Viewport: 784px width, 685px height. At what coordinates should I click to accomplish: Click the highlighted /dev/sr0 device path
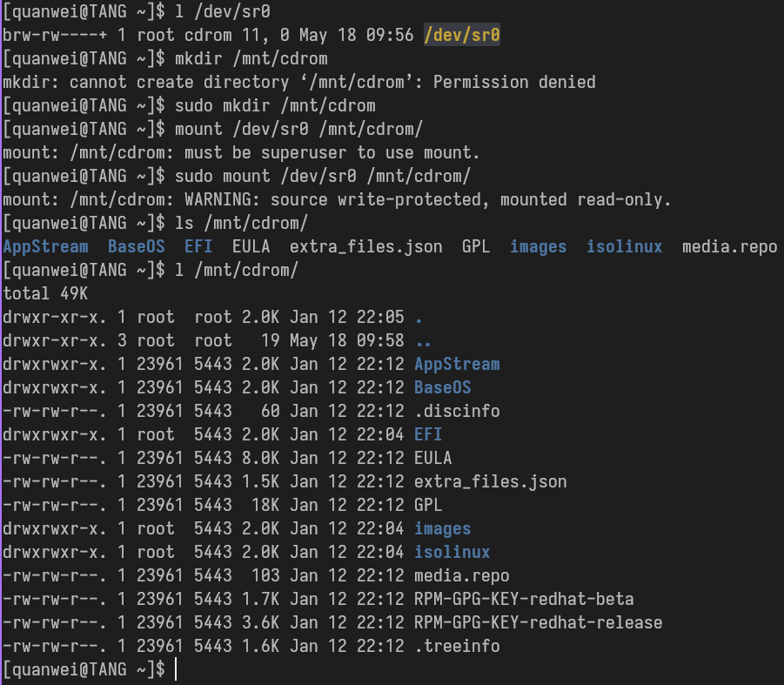tap(461, 35)
